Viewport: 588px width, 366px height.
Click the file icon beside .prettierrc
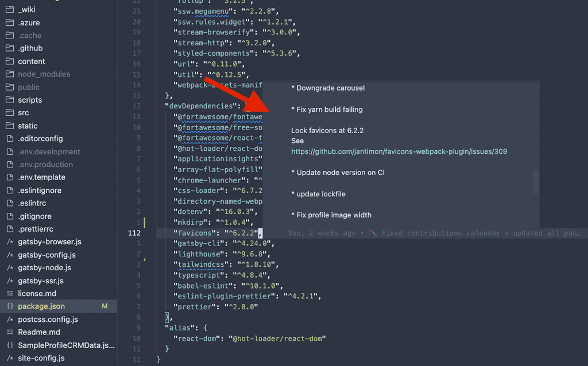pyautogui.click(x=10, y=229)
